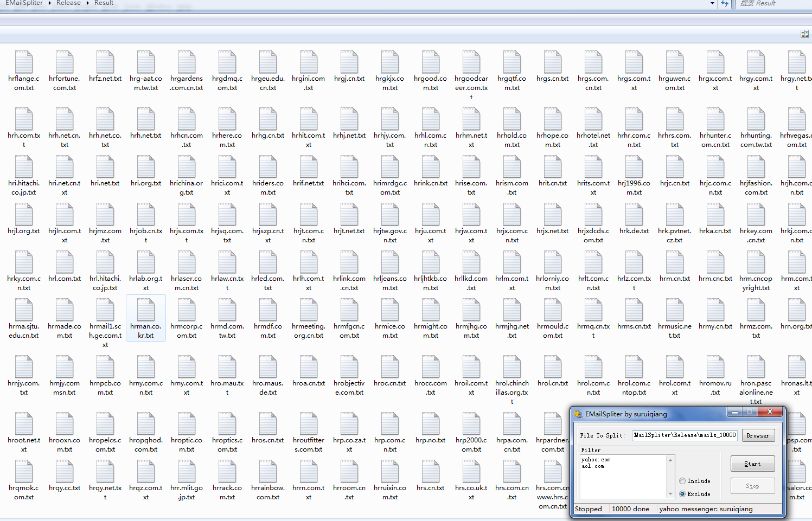Screen dimensions: 812x521
Task: Click the hrjfashion.com.txt file icon
Action: pyautogui.click(x=756, y=166)
